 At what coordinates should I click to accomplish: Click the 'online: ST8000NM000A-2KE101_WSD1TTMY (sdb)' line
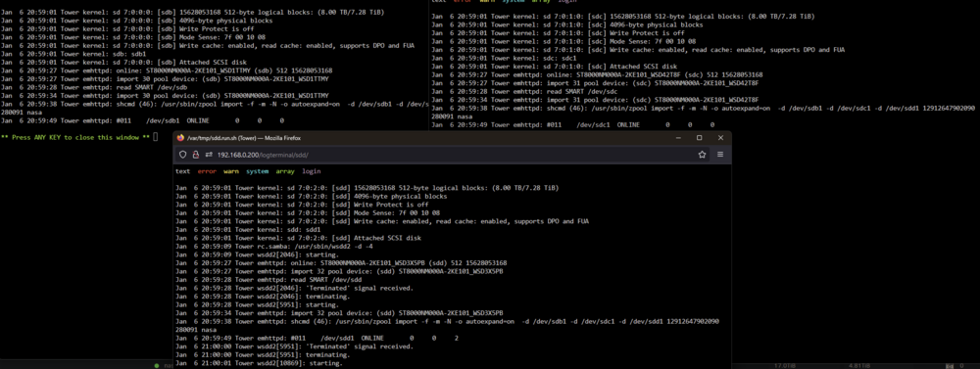coord(167,70)
